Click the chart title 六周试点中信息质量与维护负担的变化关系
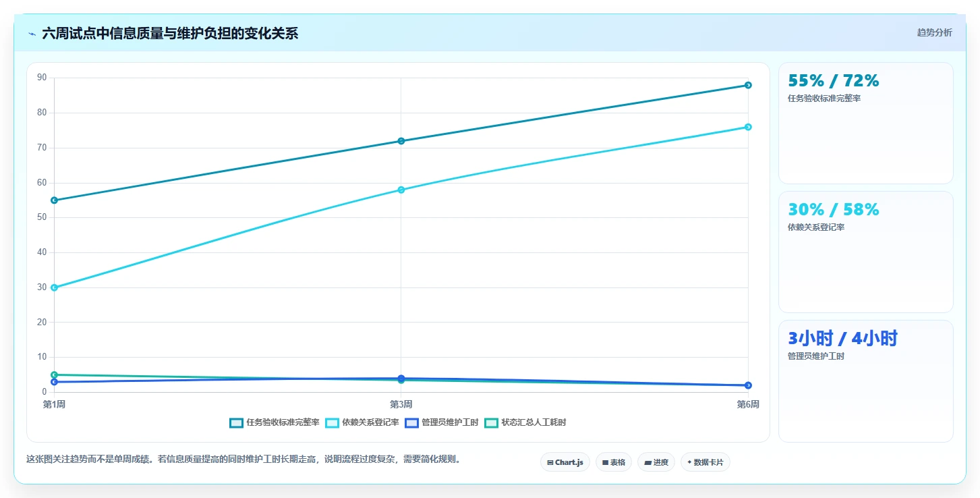The height and width of the screenshot is (498, 980). coord(170,33)
